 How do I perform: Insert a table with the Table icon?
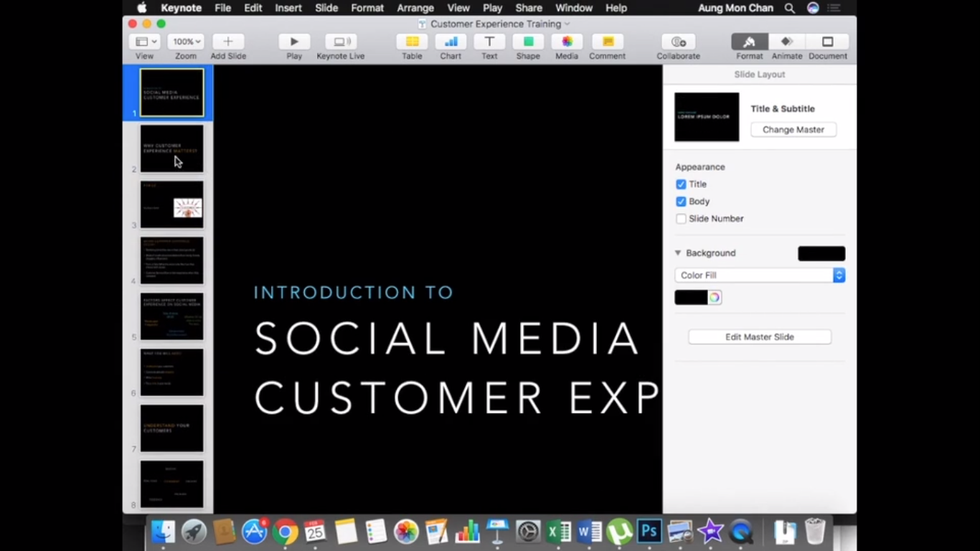click(x=412, y=42)
